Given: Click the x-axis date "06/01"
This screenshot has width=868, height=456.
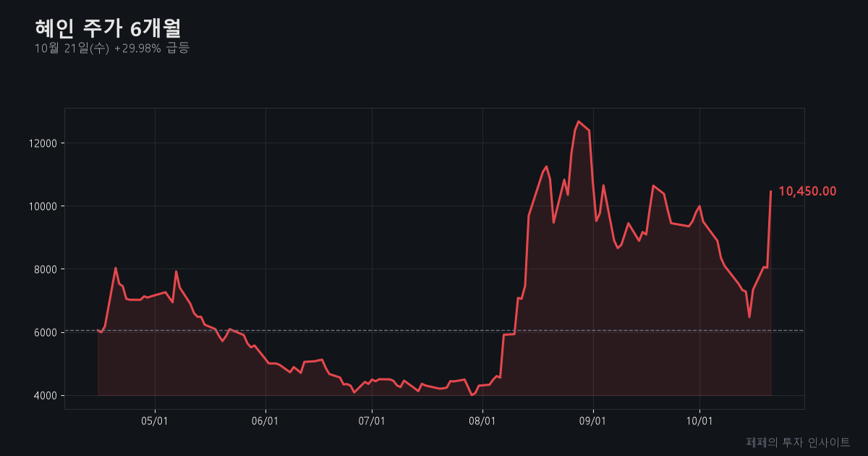Looking at the screenshot, I should (265, 421).
